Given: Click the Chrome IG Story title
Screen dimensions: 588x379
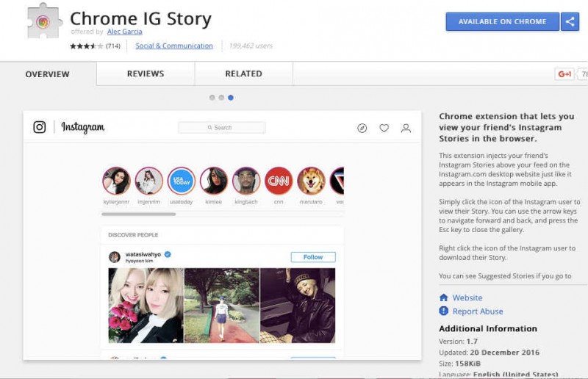Looking at the screenshot, I should click(x=140, y=19).
